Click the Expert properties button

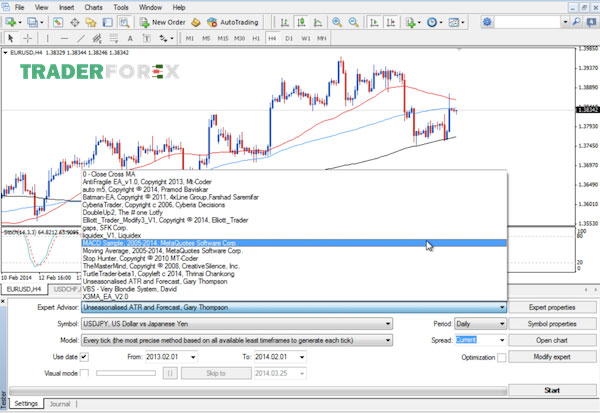(552, 307)
